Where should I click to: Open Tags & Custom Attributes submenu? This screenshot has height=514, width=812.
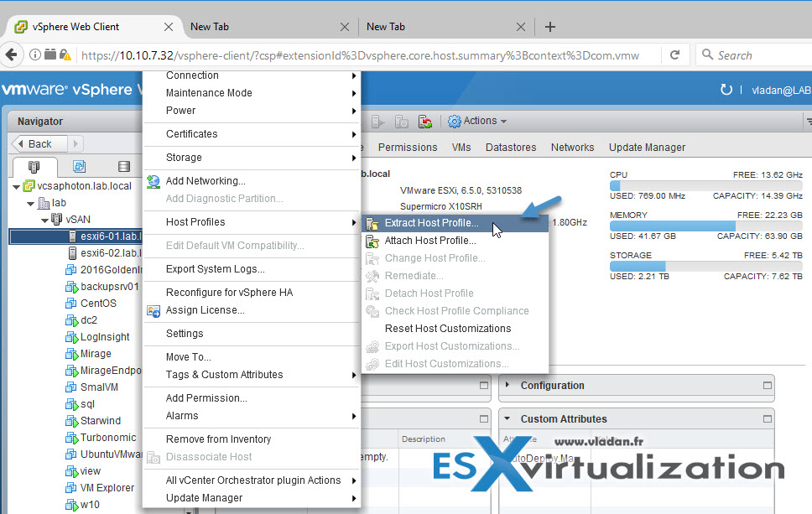pyautogui.click(x=252, y=375)
